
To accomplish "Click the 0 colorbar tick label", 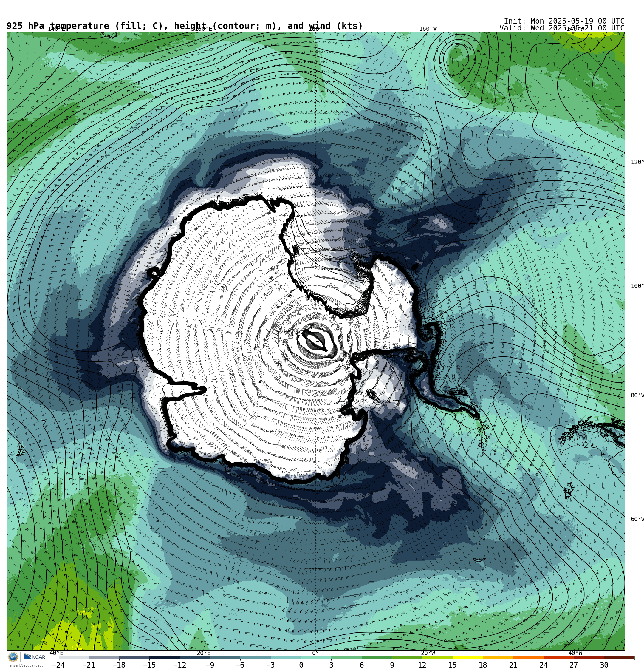I will point(301,665).
